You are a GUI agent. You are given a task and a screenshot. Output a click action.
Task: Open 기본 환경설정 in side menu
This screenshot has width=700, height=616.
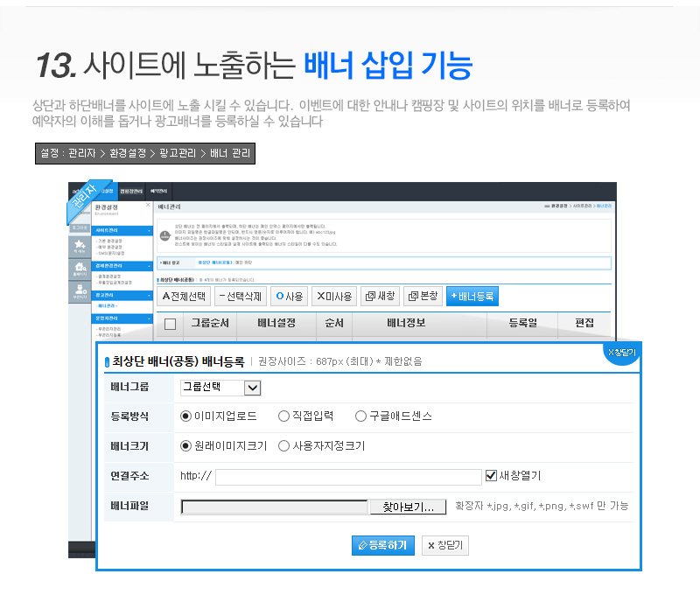coord(108,241)
